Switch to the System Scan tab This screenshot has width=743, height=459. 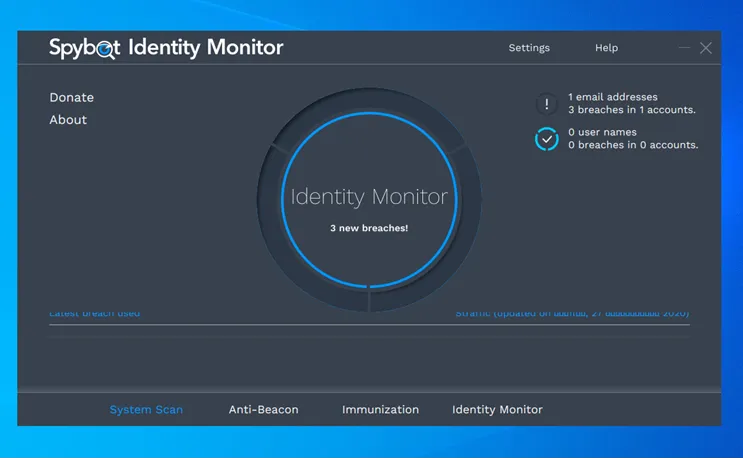(146, 410)
